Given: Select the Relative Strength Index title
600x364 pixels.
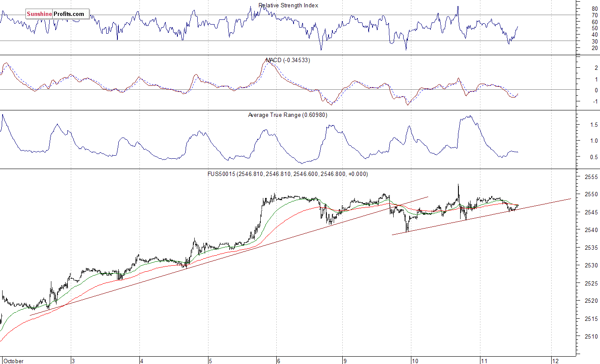Looking at the screenshot, I should click(x=288, y=5).
